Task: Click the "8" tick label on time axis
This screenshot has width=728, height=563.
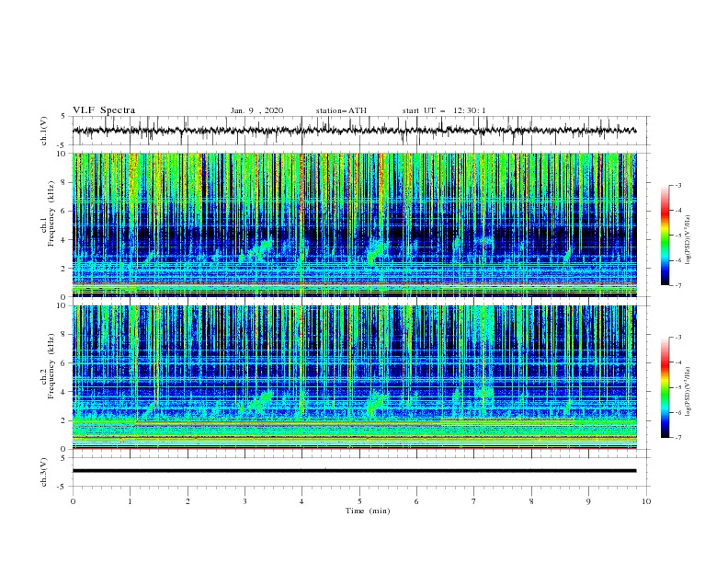Action: pyautogui.click(x=531, y=501)
